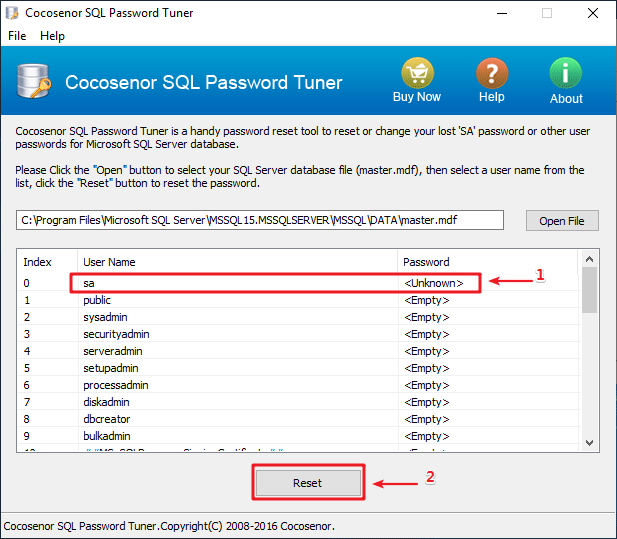Click the database key logo icon
617x539 pixels.
(34, 81)
